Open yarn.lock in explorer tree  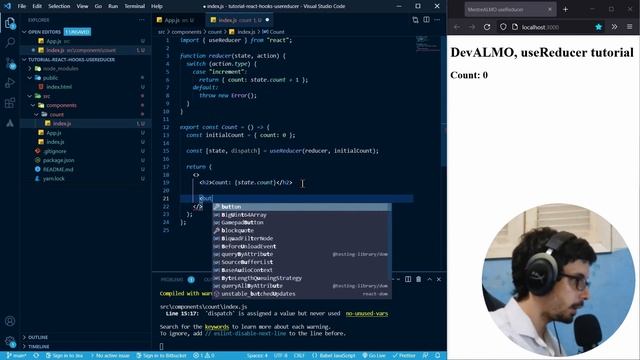pos(53,178)
